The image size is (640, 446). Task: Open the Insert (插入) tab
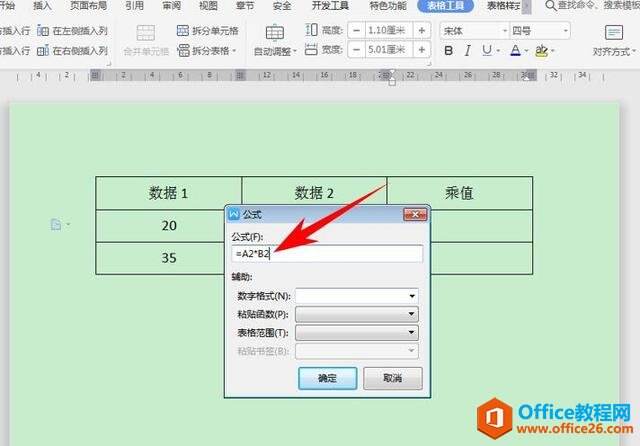tap(42, 6)
